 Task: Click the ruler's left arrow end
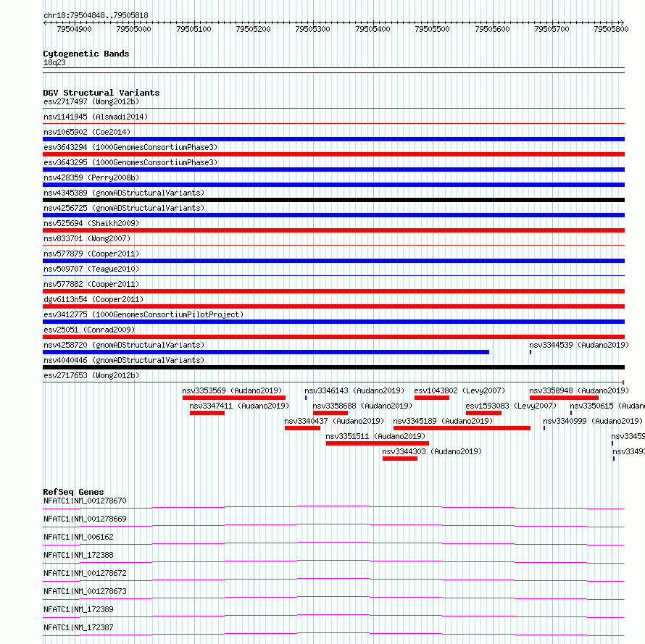click(x=45, y=22)
